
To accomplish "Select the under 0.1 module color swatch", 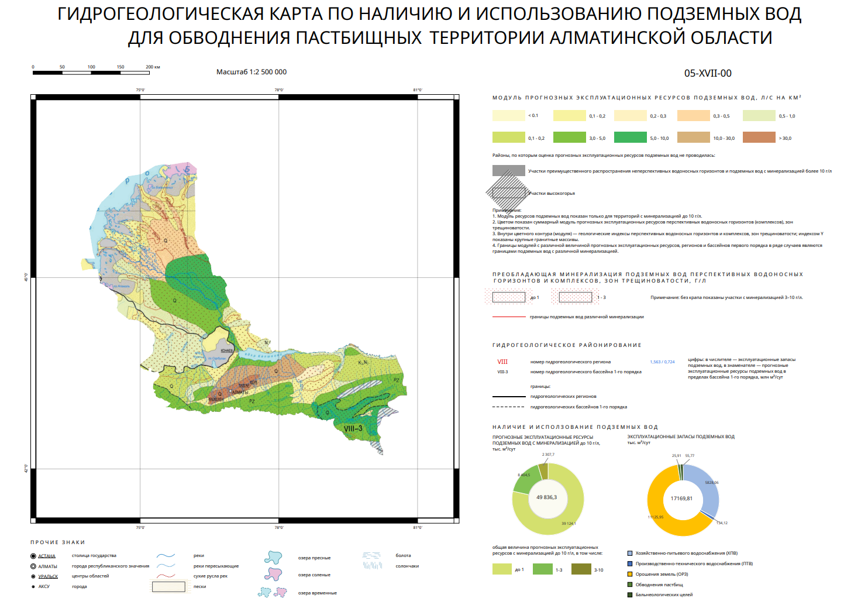I will coord(508,116).
